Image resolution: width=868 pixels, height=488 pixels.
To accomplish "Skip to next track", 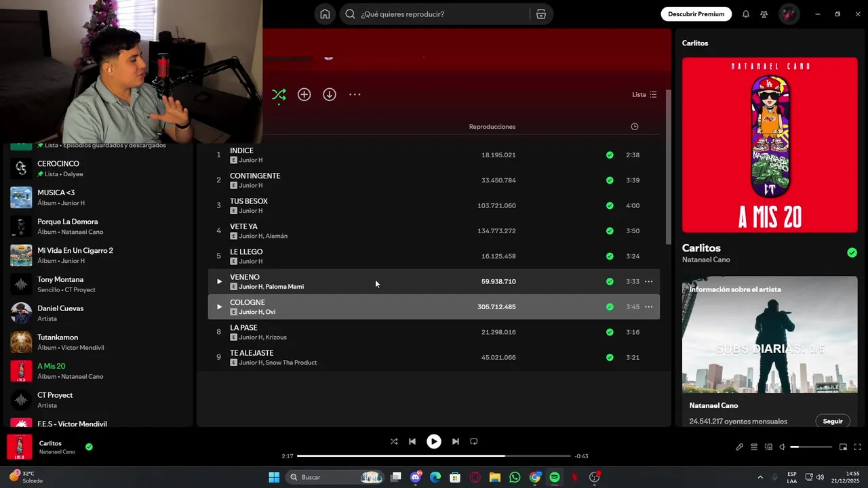I will [x=456, y=441].
